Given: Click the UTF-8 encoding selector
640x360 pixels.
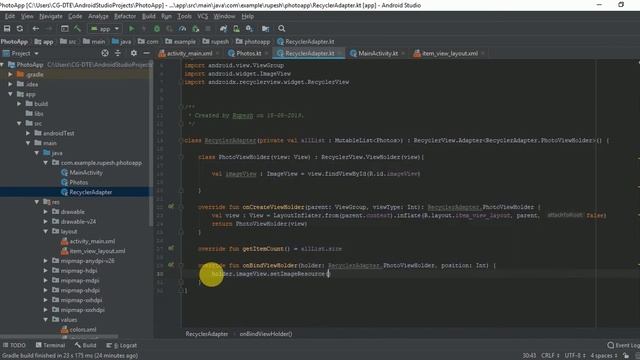Looking at the screenshot, I should pyautogui.click(x=576, y=356).
